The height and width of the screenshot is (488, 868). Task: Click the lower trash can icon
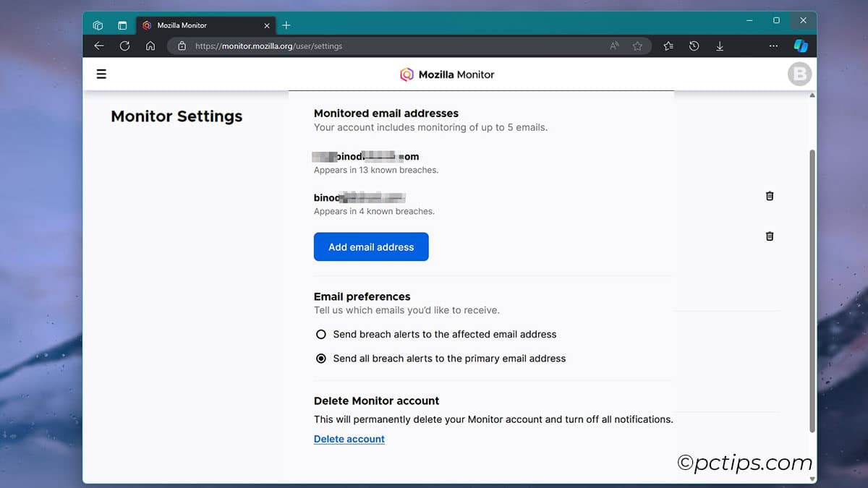770,236
